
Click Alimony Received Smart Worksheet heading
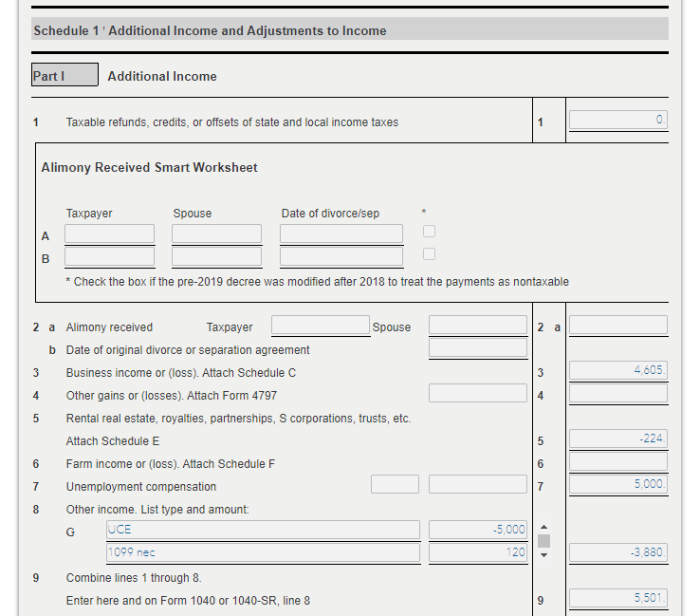coord(150,167)
